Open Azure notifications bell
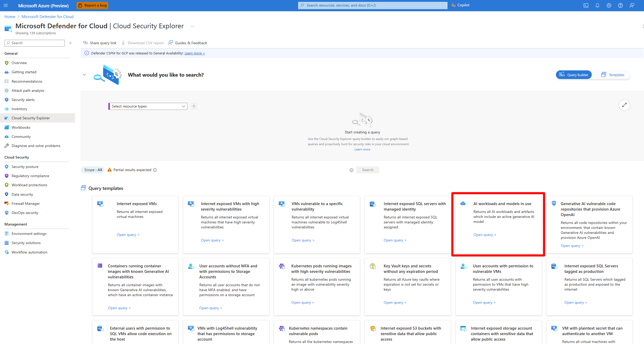The width and height of the screenshot is (644, 344). click(597, 5)
